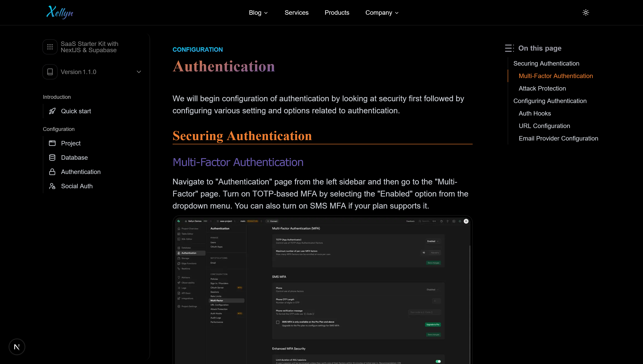
Task: Open the Services nav item
Action: tap(296, 12)
